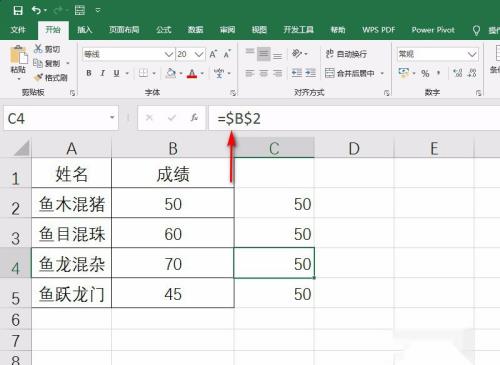Click the 格式刷 format painter button
Viewport: 500px width, 365px height.
point(51,78)
